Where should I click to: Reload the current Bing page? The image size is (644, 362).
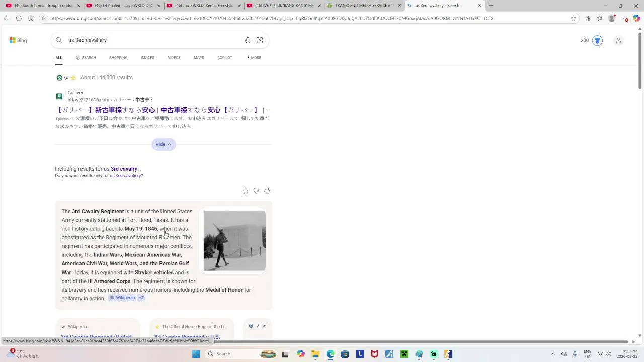coord(19,18)
